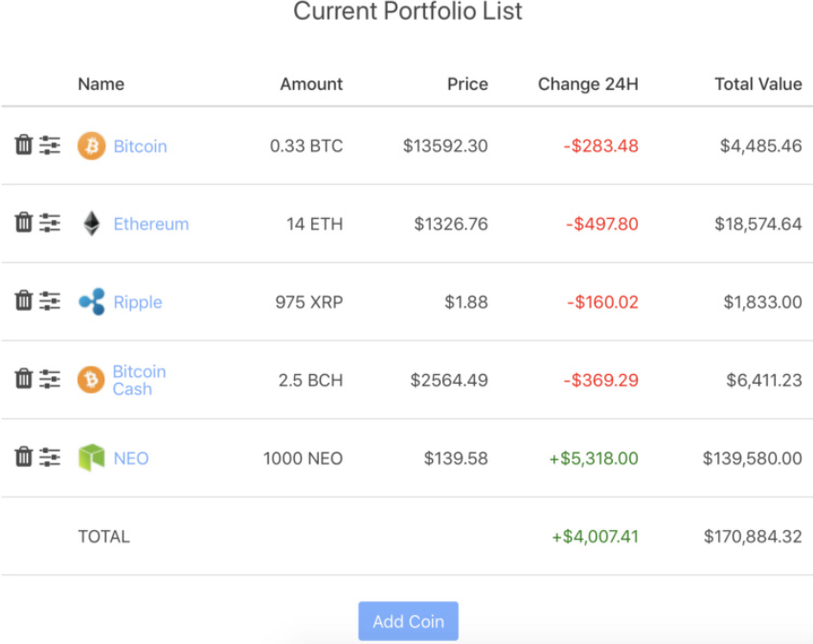Viewport: 813px width, 644px height.
Task: Select the $139.58 NEO price
Action: coord(456,458)
